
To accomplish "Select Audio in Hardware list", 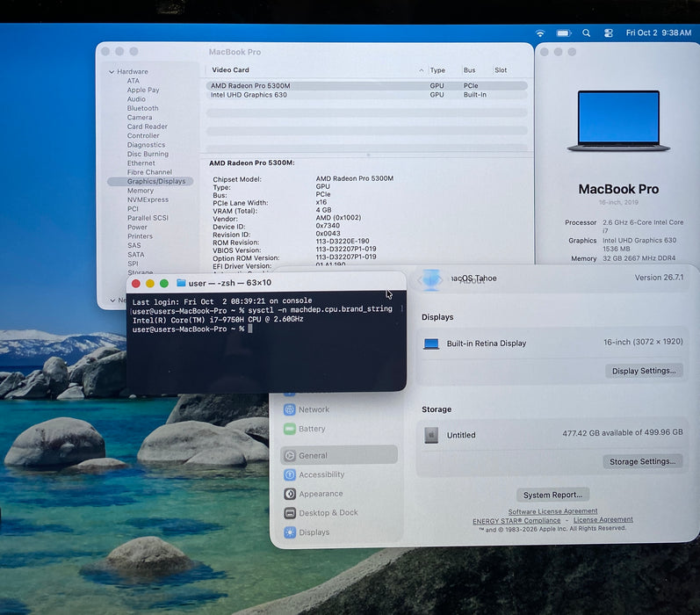I will point(136,99).
